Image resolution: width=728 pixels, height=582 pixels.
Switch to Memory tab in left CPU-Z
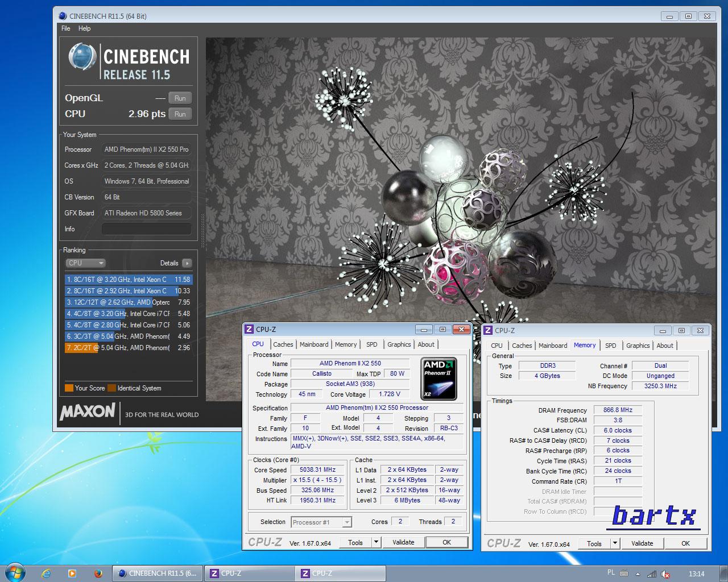pos(346,344)
